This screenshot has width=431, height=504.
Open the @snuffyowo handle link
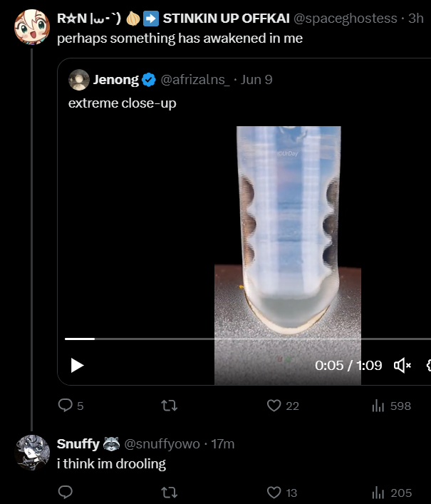coord(162,444)
